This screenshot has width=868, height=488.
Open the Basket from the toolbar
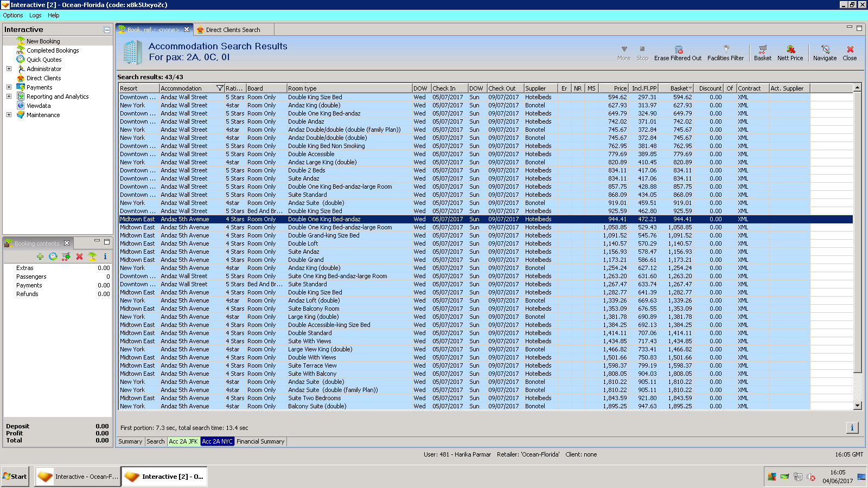pyautogui.click(x=762, y=50)
